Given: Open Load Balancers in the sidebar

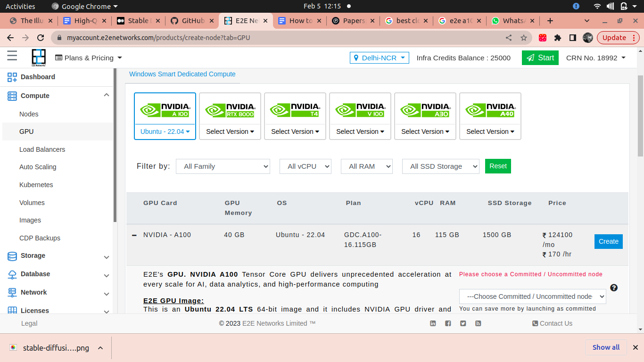Looking at the screenshot, I should [x=42, y=149].
